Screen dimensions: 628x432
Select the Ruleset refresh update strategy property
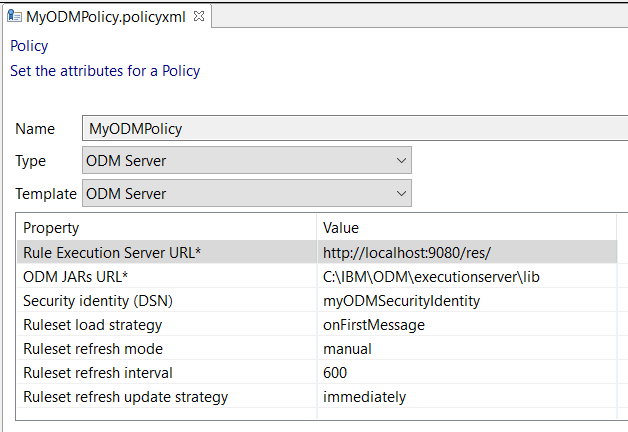click(166, 396)
